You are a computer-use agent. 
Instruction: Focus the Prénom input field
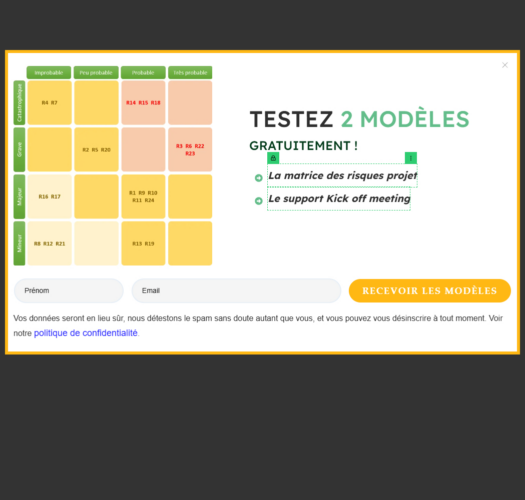pyautogui.click(x=69, y=290)
